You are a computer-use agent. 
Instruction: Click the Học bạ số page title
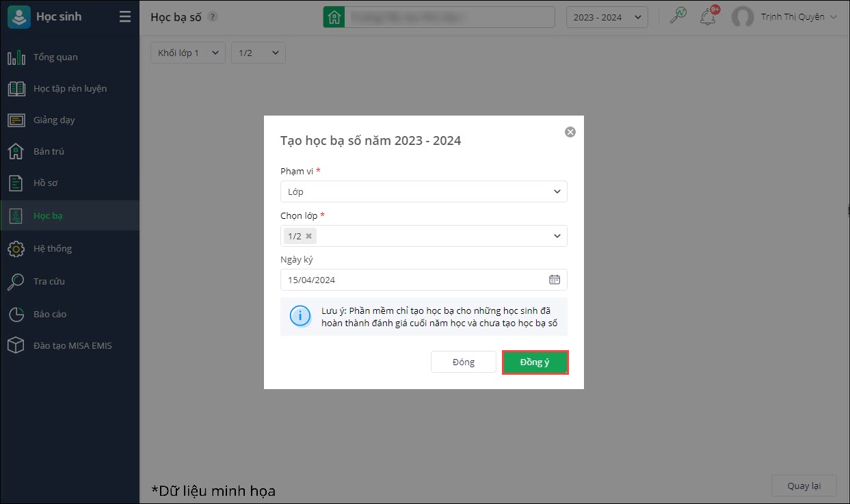176,17
